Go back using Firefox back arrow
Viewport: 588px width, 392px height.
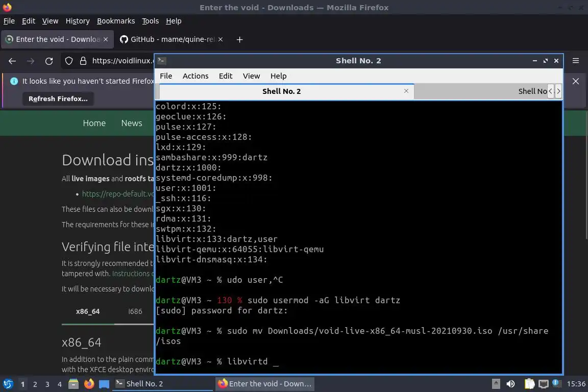click(12, 61)
